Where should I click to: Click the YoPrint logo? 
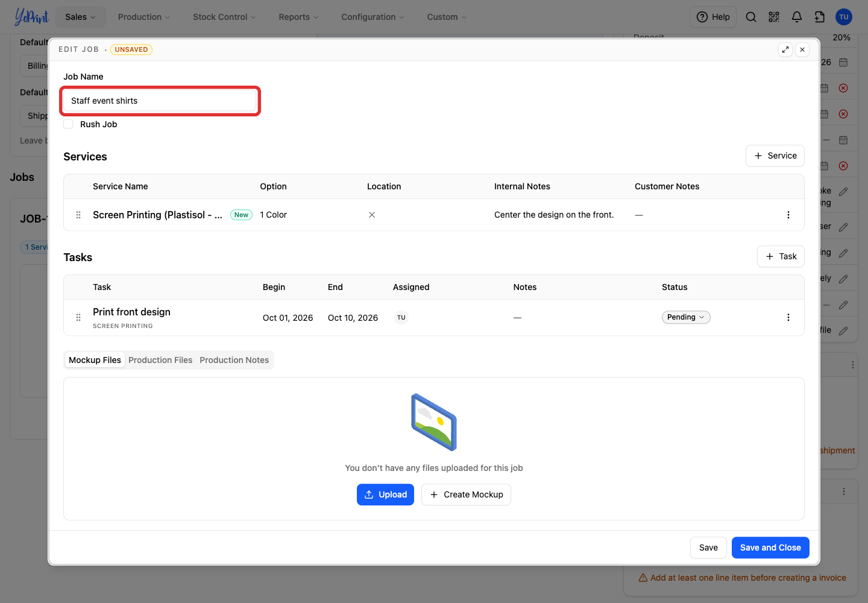(31, 17)
